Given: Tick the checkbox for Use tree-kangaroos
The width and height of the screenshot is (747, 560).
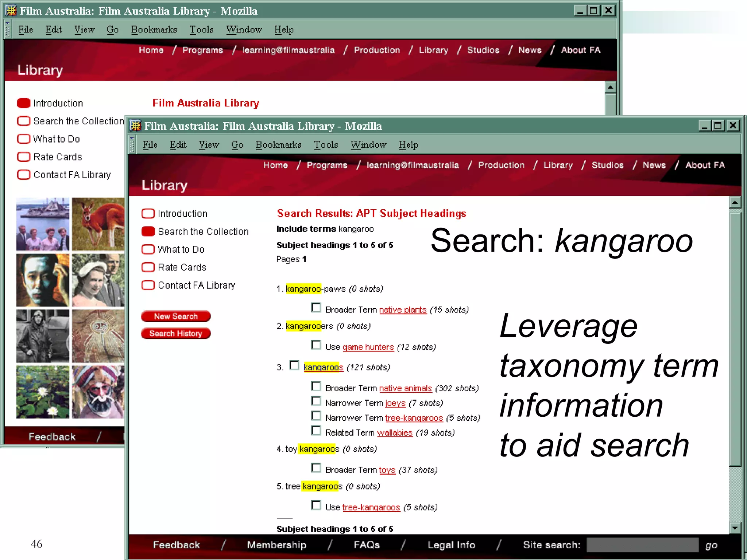Looking at the screenshot, I should click(316, 505).
